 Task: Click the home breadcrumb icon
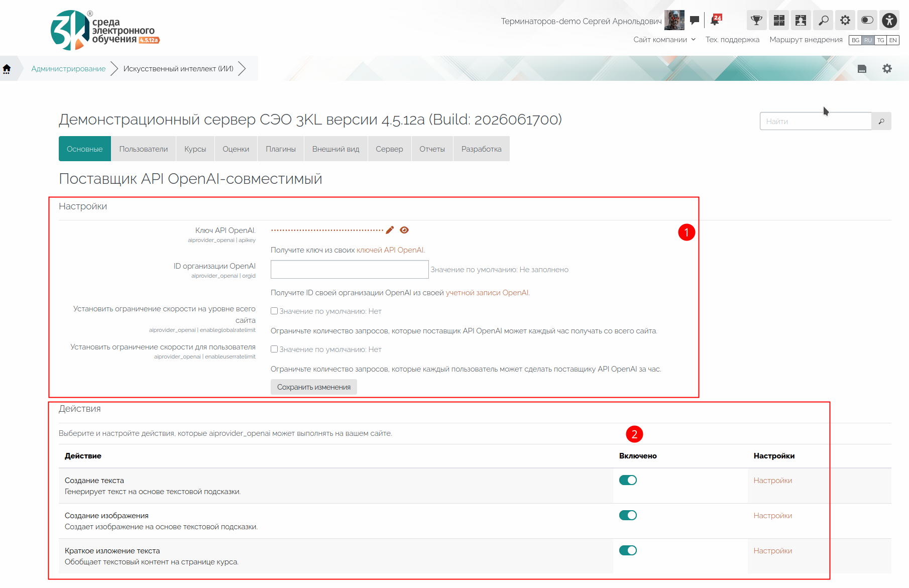coord(7,69)
